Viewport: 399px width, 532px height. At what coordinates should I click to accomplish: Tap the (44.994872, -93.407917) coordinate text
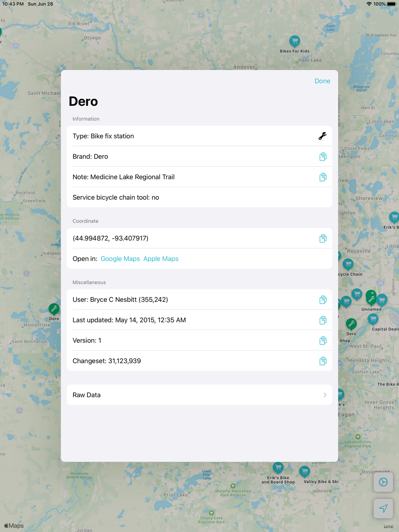111,238
